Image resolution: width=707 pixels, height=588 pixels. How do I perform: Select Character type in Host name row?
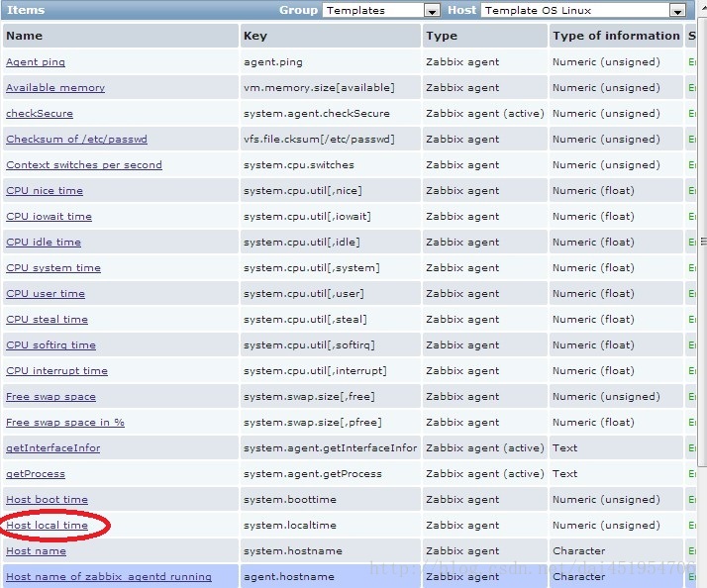pyautogui.click(x=579, y=550)
